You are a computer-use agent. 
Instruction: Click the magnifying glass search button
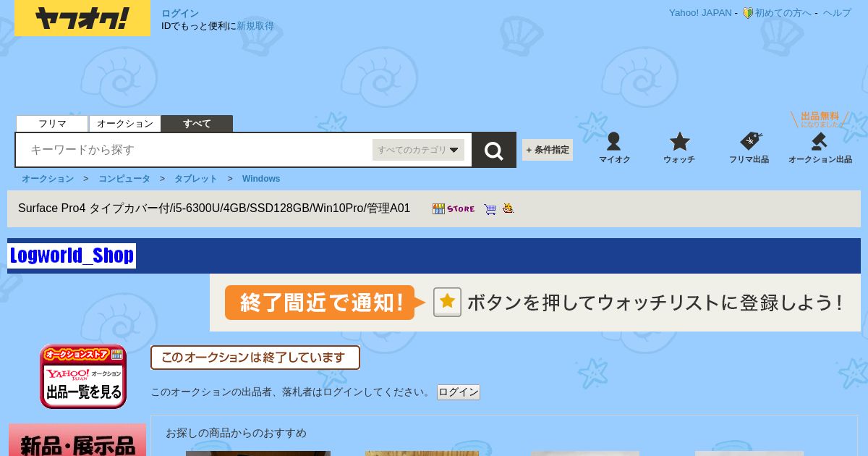(x=494, y=150)
